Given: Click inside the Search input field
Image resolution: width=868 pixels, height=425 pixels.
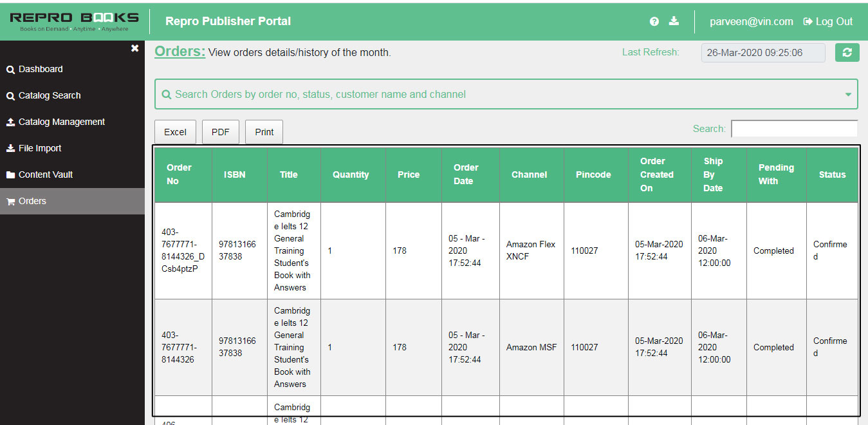Looking at the screenshot, I should [x=794, y=128].
